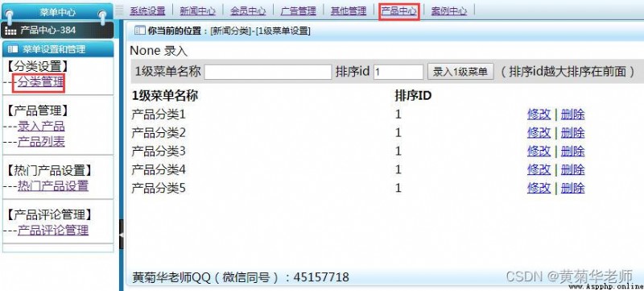This screenshot has width=644, height=291.
Task: Click the 分类管理 sidebar link
Action: tap(41, 82)
